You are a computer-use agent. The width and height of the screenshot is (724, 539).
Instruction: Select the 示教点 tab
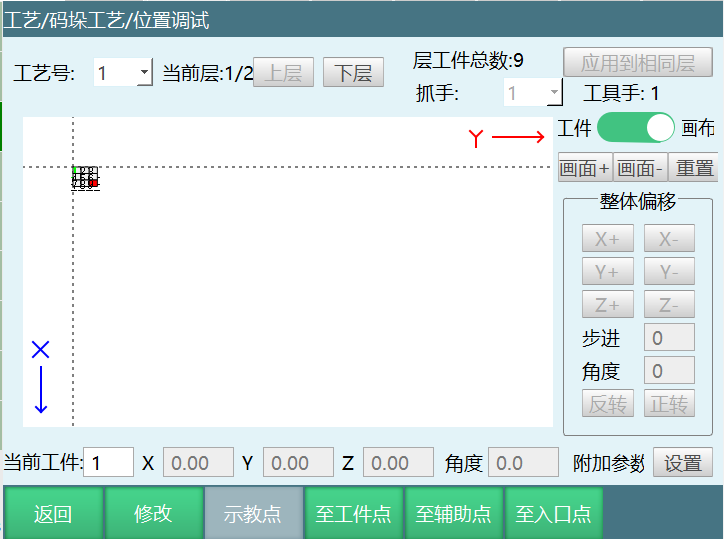coord(253,514)
